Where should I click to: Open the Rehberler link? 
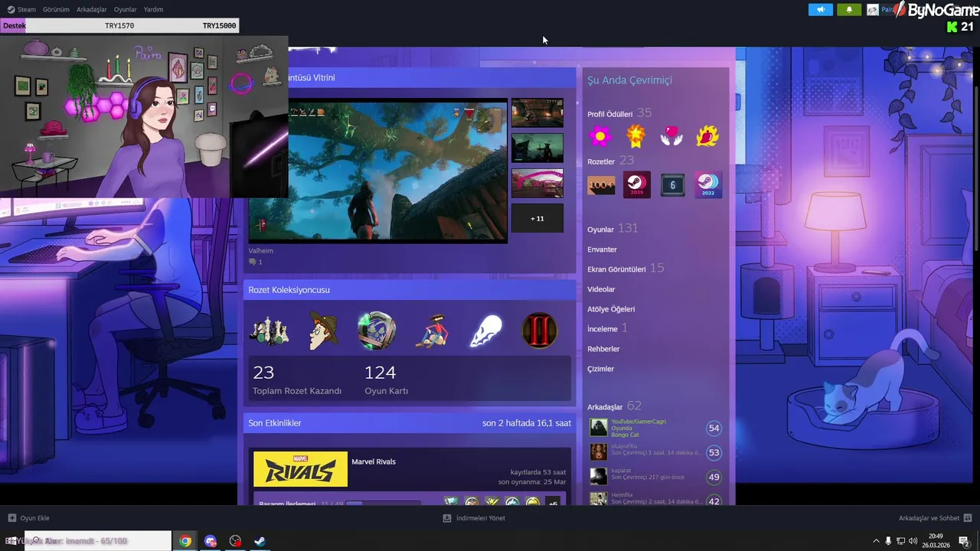(x=603, y=349)
